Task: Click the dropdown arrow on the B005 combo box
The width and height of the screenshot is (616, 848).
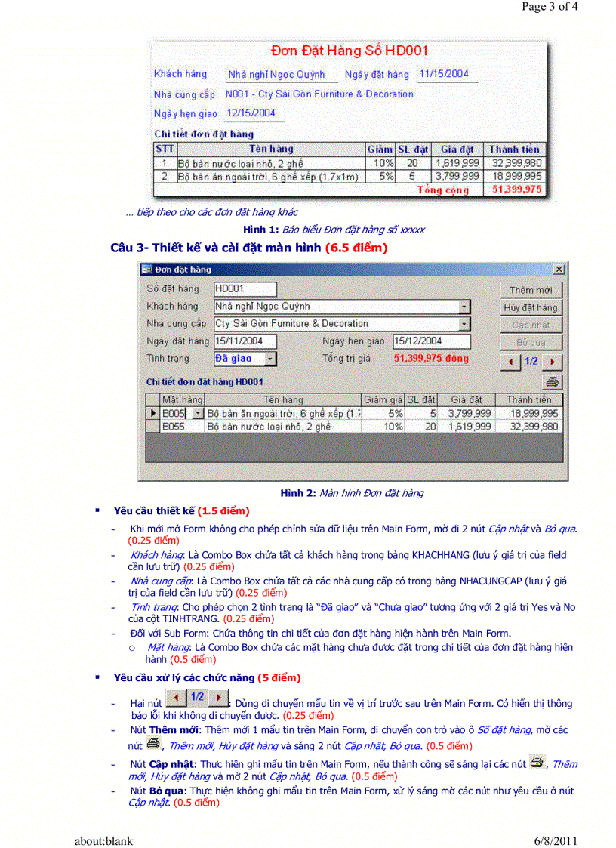Action: click(196, 413)
